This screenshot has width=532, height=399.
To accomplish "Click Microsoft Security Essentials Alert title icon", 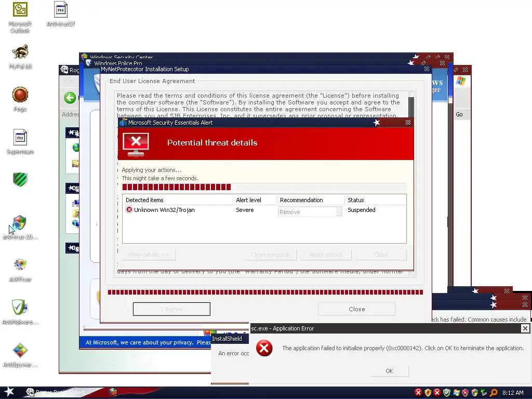I will pyautogui.click(x=123, y=123).
